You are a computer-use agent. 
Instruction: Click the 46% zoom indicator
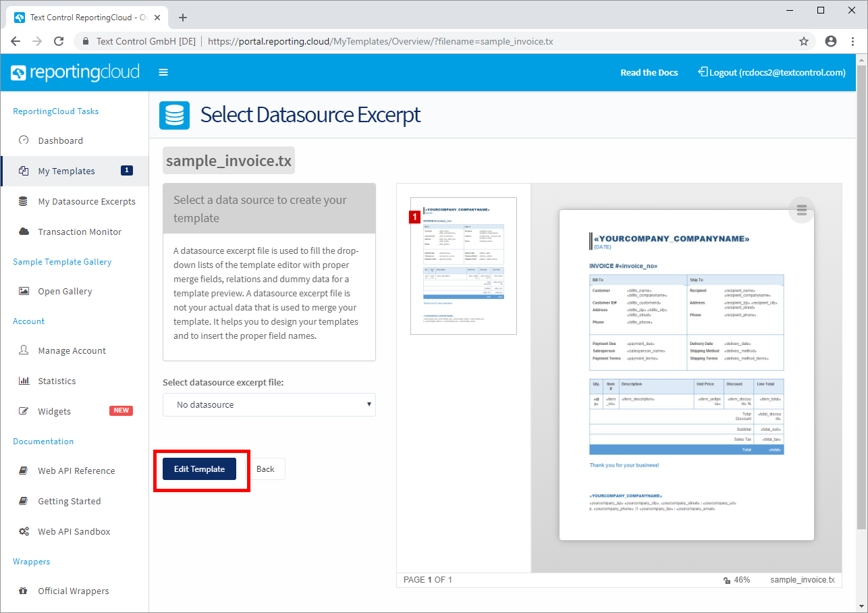(x=742, y=579)
